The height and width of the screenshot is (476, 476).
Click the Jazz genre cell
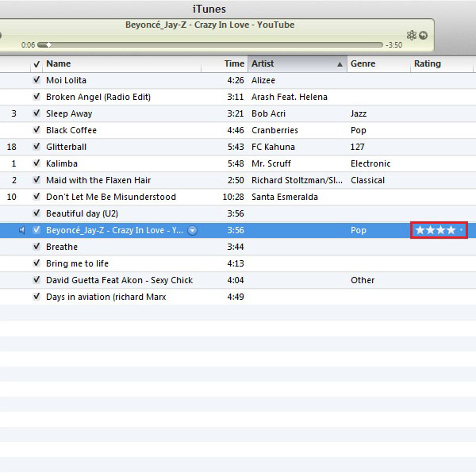pos(359,113)
